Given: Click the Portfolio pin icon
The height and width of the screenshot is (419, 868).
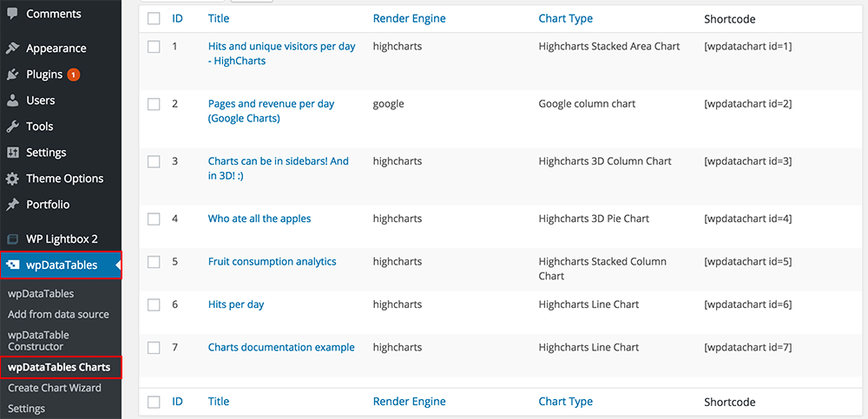Looking at the screenshot, I should 12,204.
